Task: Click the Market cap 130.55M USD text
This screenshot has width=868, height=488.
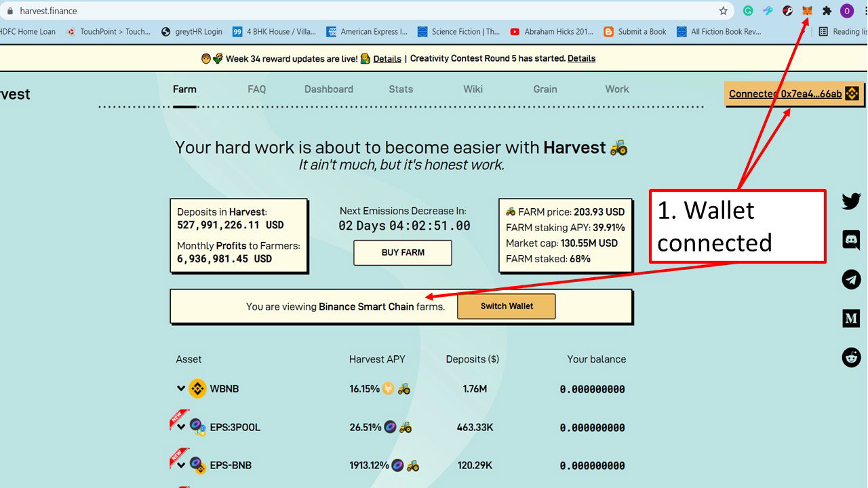Action: (x=562, y=243)
